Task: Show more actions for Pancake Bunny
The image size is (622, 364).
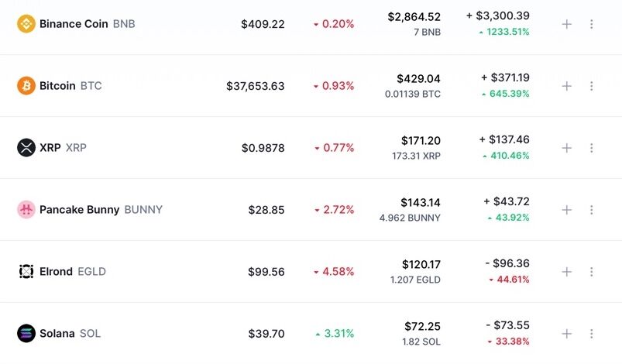Action: click(592, 210)
